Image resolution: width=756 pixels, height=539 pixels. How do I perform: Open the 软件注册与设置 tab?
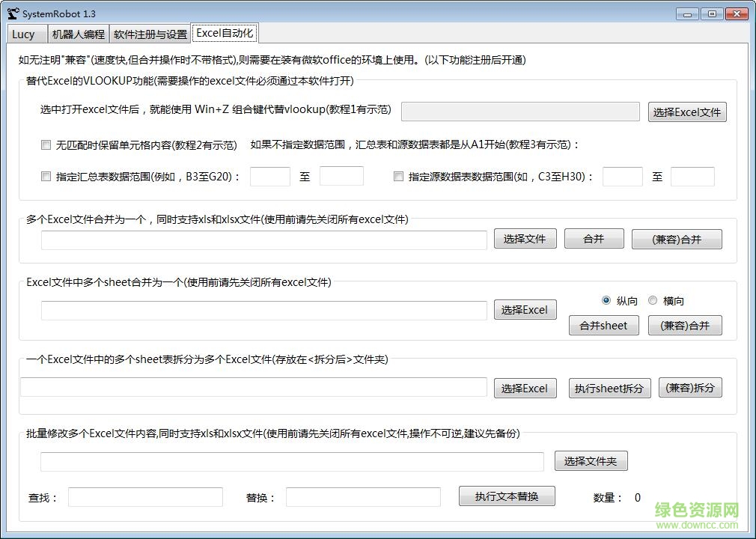150,34
